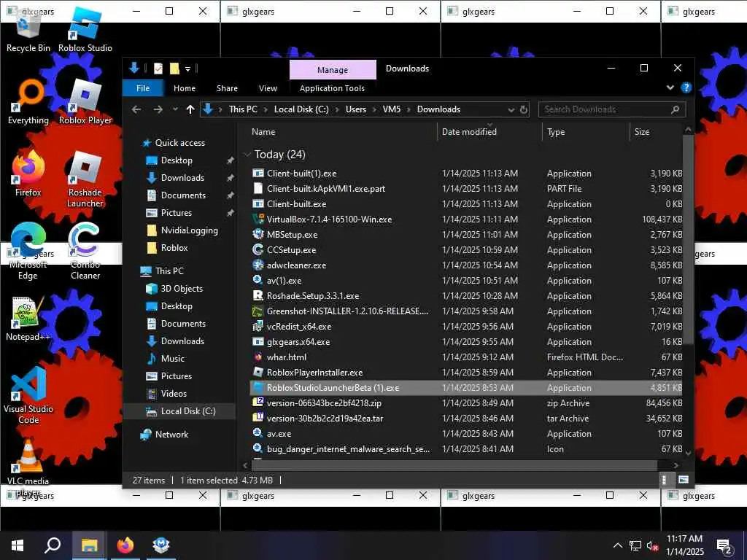Image resolution: width=747 pixels, height=560 pixels.
Task: Open the File menu tab
Action: point(143,88)
